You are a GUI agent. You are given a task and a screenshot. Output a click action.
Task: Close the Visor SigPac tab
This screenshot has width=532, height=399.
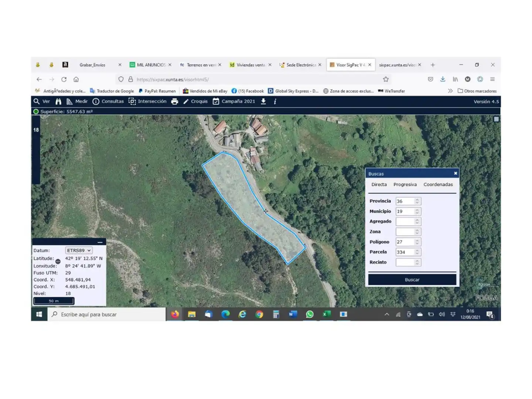pos(369,65)
